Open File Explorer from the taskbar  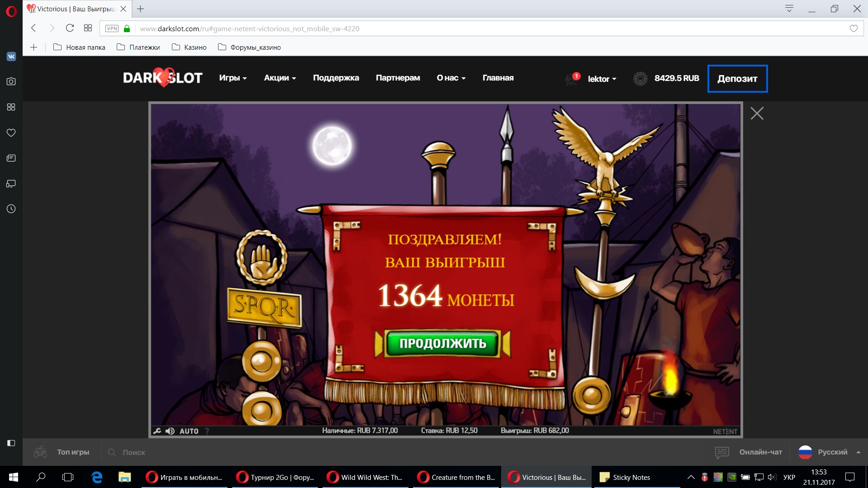[x=124, y=477]
